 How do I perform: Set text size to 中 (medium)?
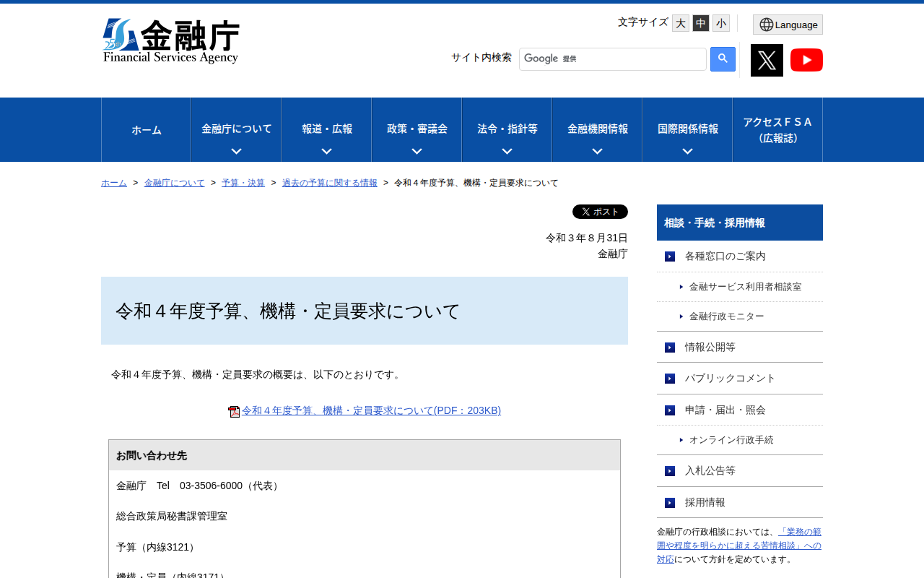[701, 23]
